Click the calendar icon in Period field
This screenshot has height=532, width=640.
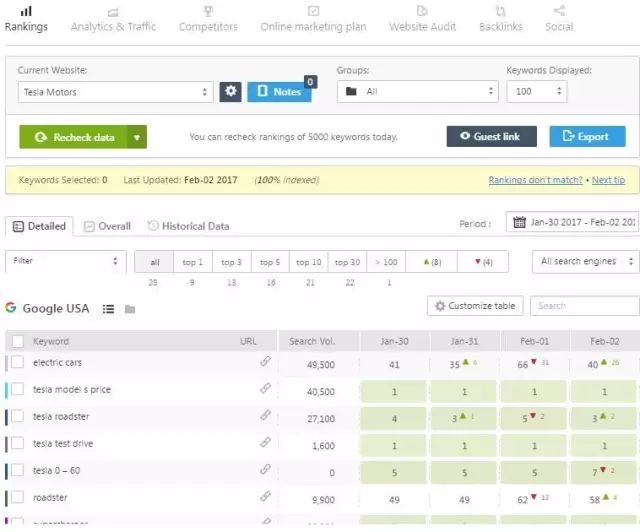519,222
